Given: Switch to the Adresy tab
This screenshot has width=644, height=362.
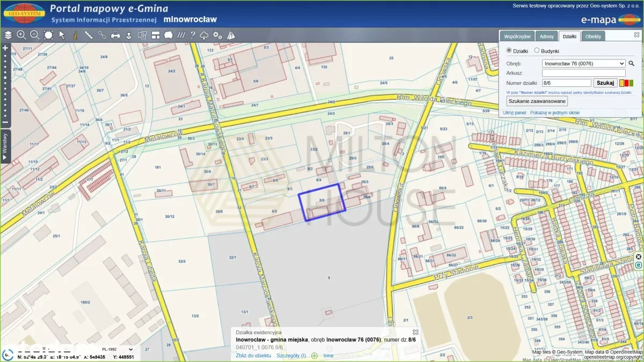Looking at the screenshot, I should pos(546,36).
